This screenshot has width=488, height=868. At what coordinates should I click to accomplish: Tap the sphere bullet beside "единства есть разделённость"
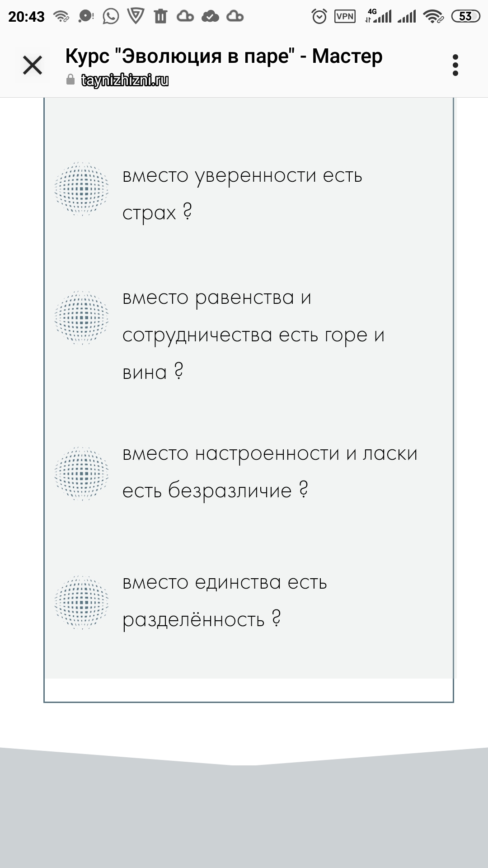[82, 602]
